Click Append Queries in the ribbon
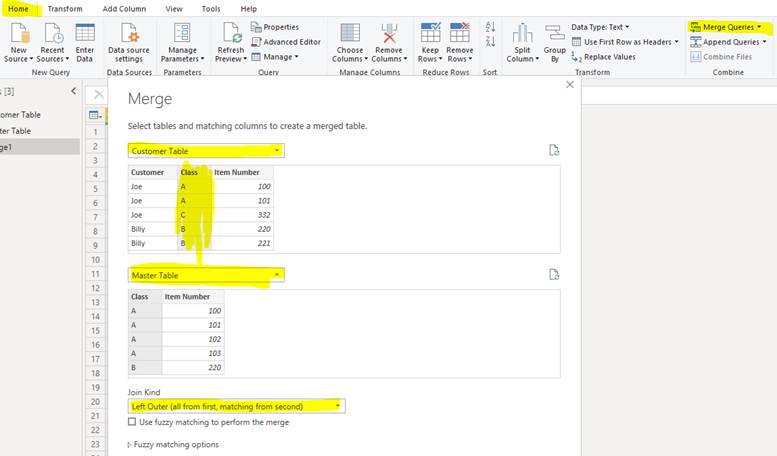 728,42
